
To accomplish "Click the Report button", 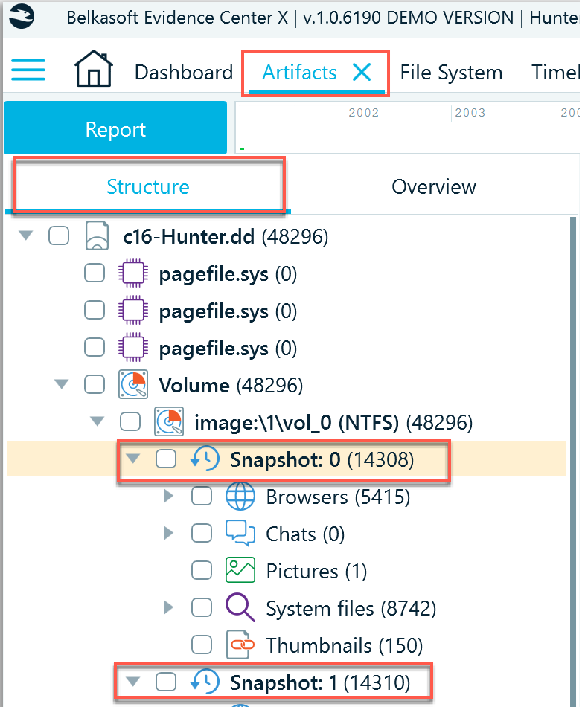I will pos(115,128).
